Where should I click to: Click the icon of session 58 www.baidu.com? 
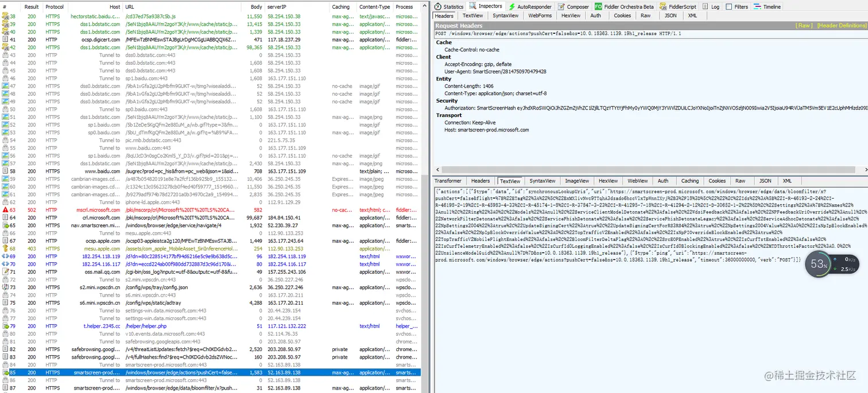pos(5,171)
